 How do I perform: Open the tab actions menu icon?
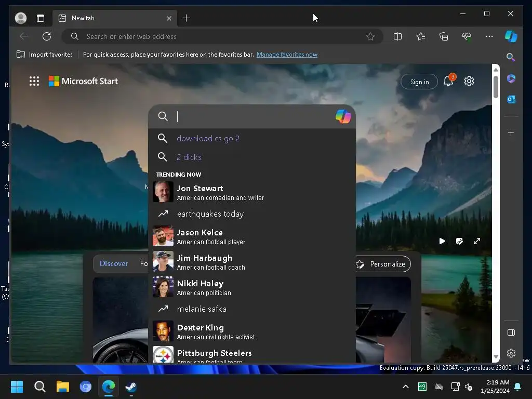coord(41,18)
